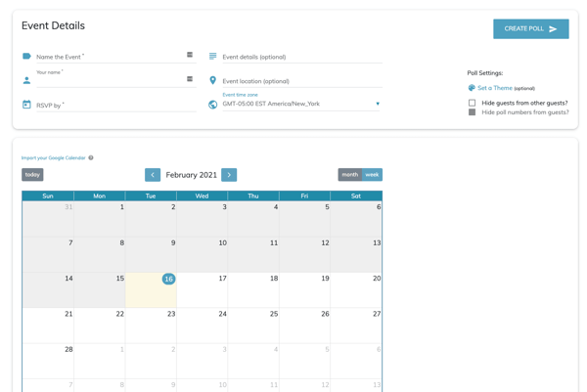Select February 22 on the calendar

100,326
